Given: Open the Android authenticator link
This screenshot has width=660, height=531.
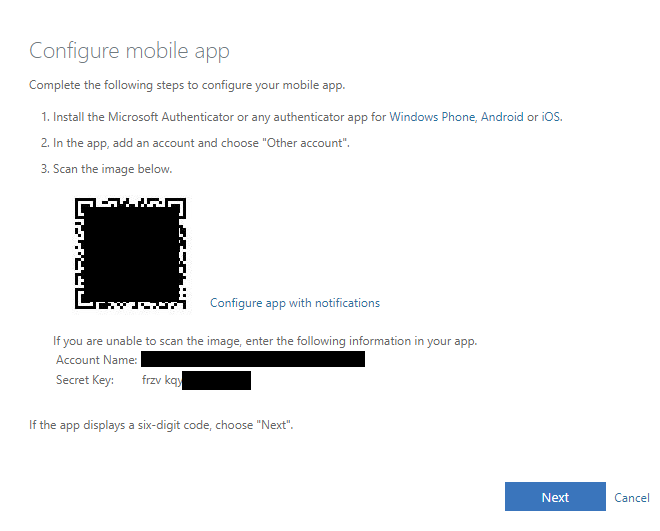Looking at the screenshot, I should (x=502, y=117).
